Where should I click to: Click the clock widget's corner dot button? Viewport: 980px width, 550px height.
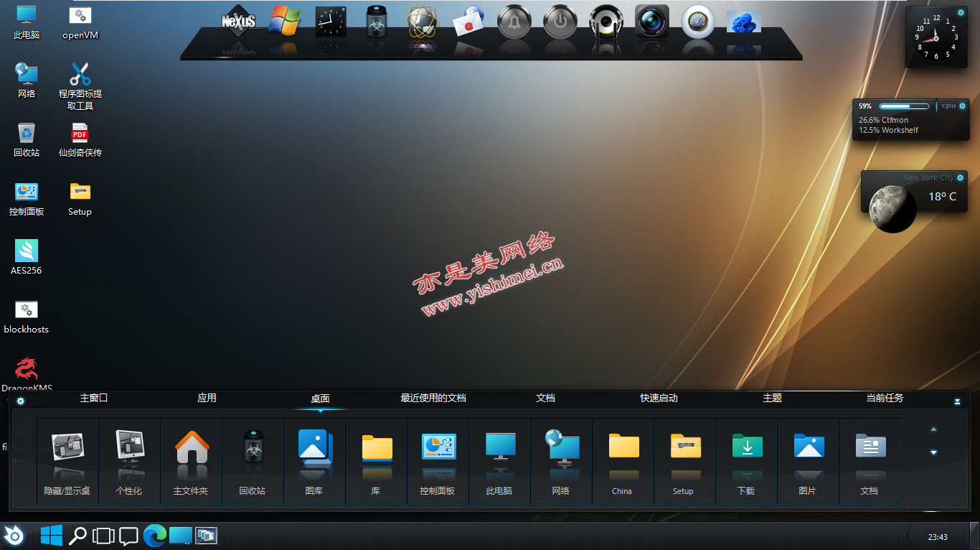coord(961,11)
